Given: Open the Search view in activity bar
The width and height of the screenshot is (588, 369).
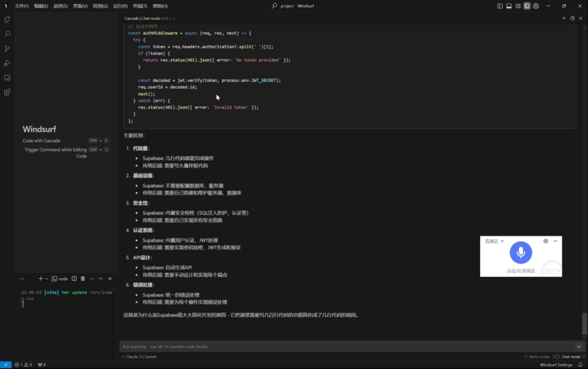Looking at the screenshot, I should tap(7, 34).
